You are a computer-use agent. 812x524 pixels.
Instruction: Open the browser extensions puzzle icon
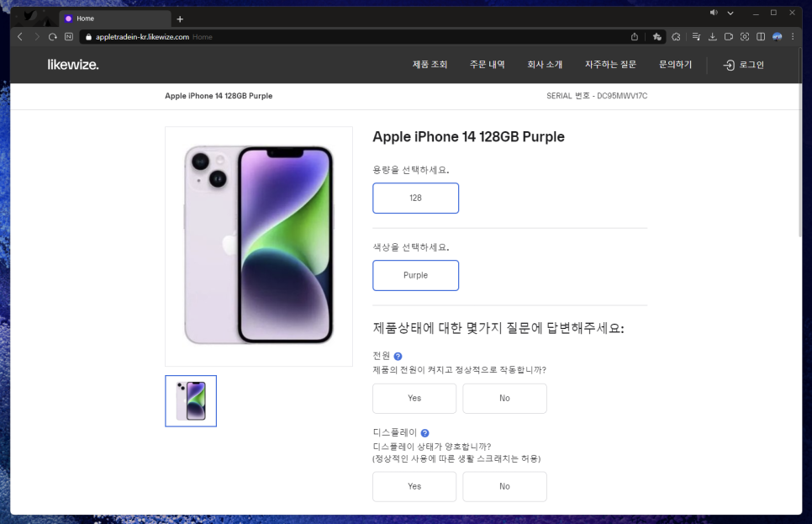click(676, 37)
